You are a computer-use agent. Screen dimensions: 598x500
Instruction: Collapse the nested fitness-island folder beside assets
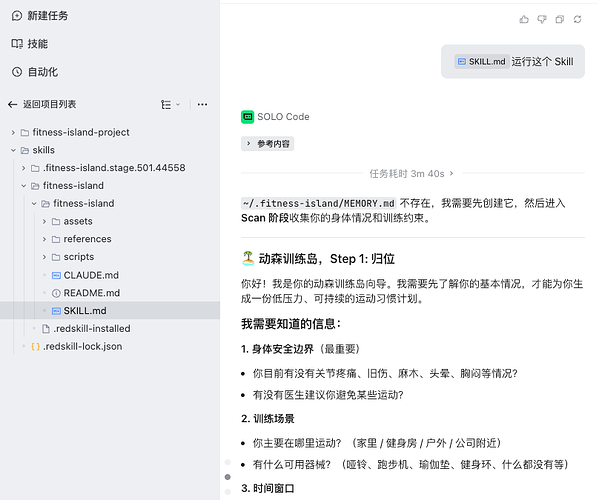tap(34, 204)
